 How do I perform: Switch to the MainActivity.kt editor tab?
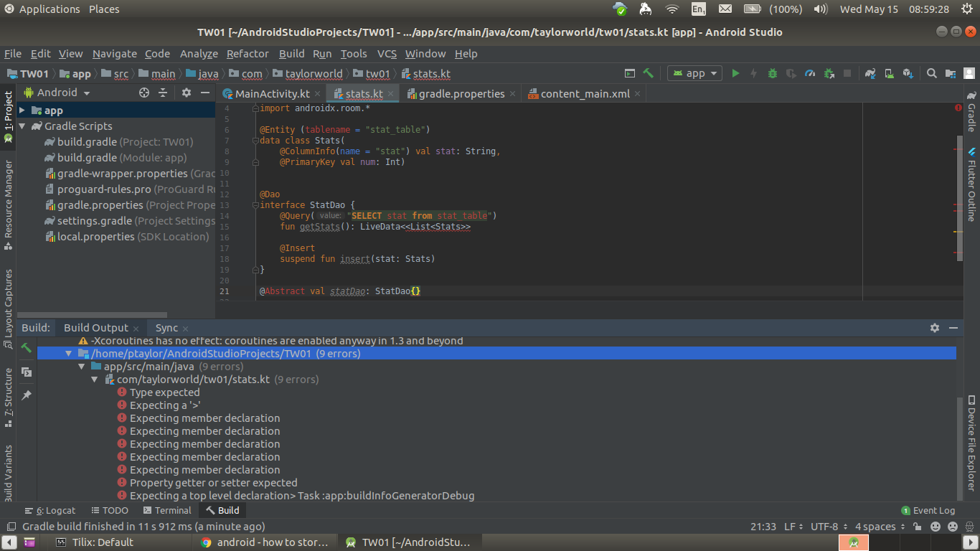tap(266, 93)
